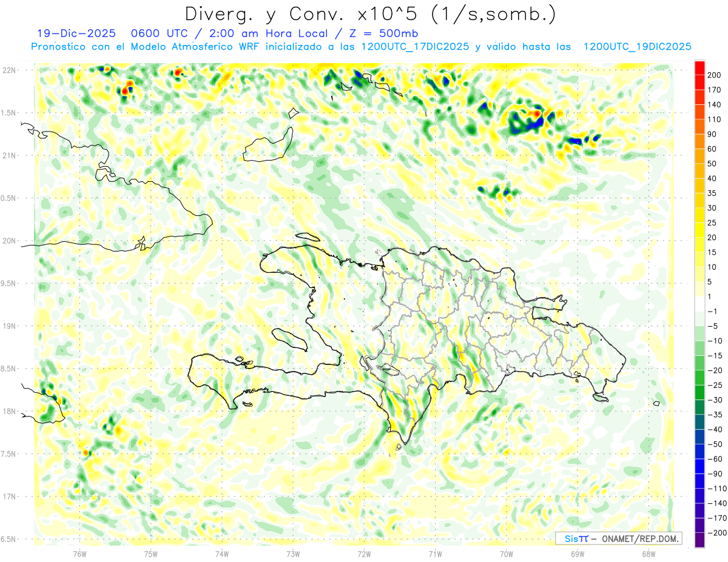The image size is (728, 562).
Task: Click the '76W' longitude label
Action: coord(79,554)
